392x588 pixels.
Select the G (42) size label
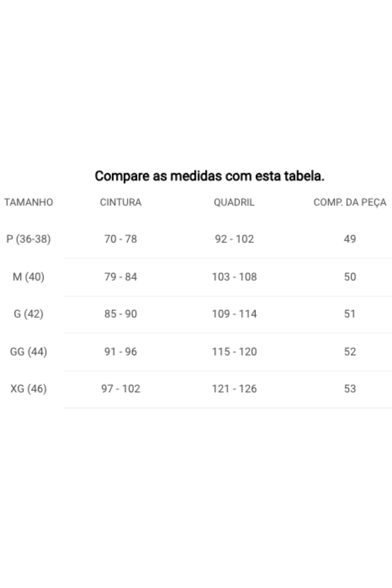pos(28,314)
